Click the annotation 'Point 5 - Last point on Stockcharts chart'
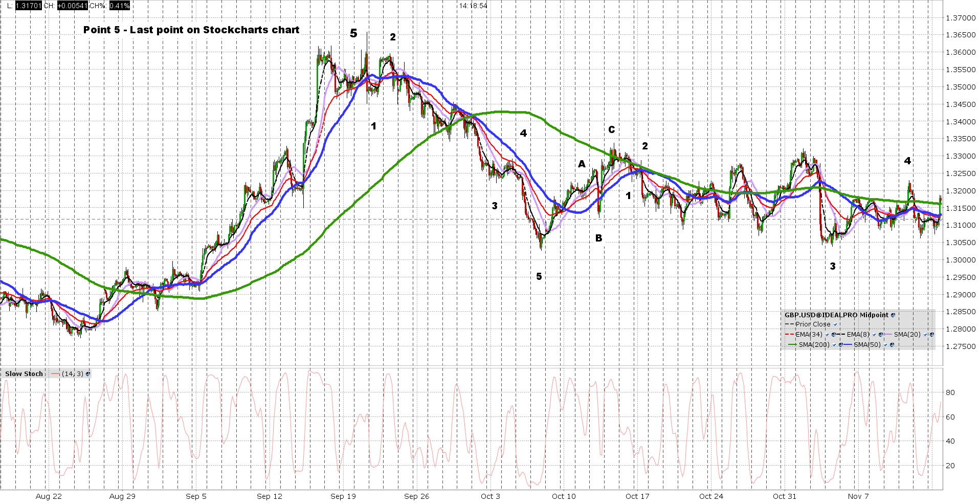Viewport: 980px width, 504px height. pyautogui.click(x=191, y=30)
